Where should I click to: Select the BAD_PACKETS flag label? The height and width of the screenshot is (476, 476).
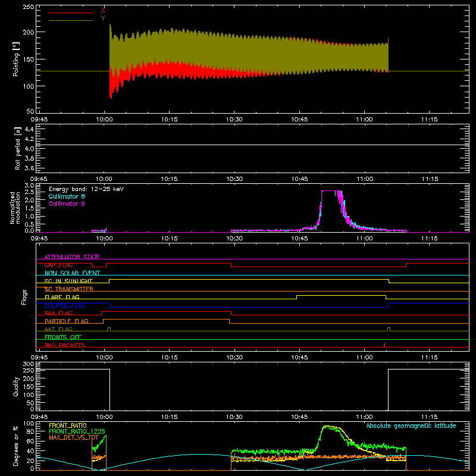65,345
